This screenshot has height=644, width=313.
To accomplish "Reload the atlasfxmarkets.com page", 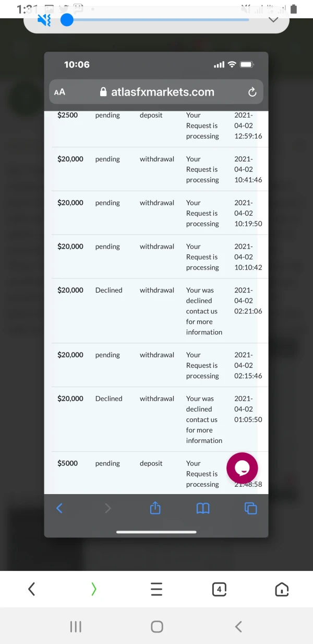I will click(252, 92).
